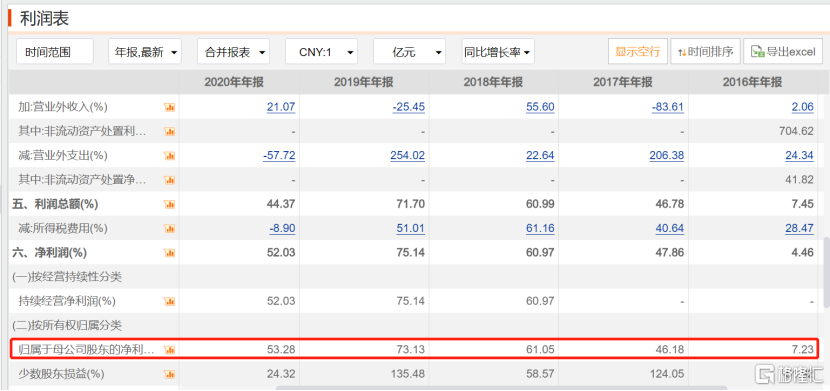Click the 2016年年报 column header
Image resolution: width=830 pixels, height=391 pixels.
click(x=753, y=83)
